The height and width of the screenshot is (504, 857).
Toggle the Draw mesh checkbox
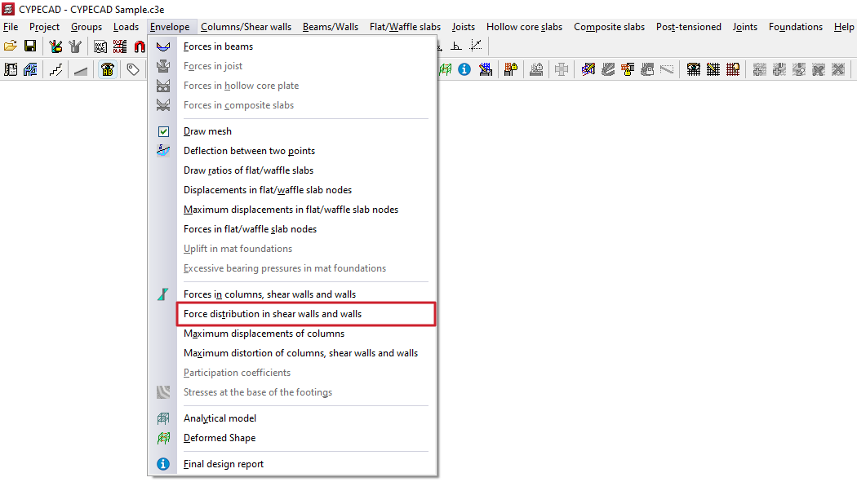(x=163, y=131)
